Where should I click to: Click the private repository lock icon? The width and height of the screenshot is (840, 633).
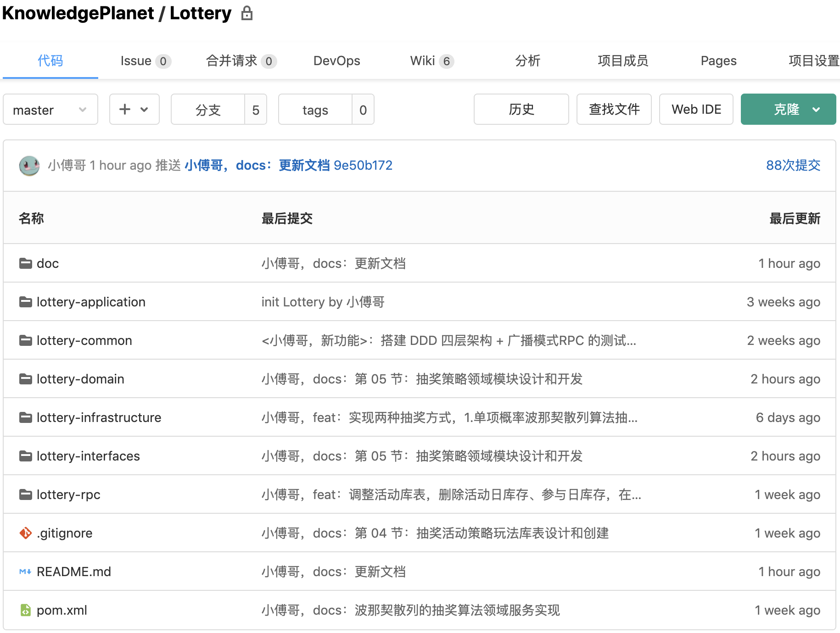click(x=247, y=13)
